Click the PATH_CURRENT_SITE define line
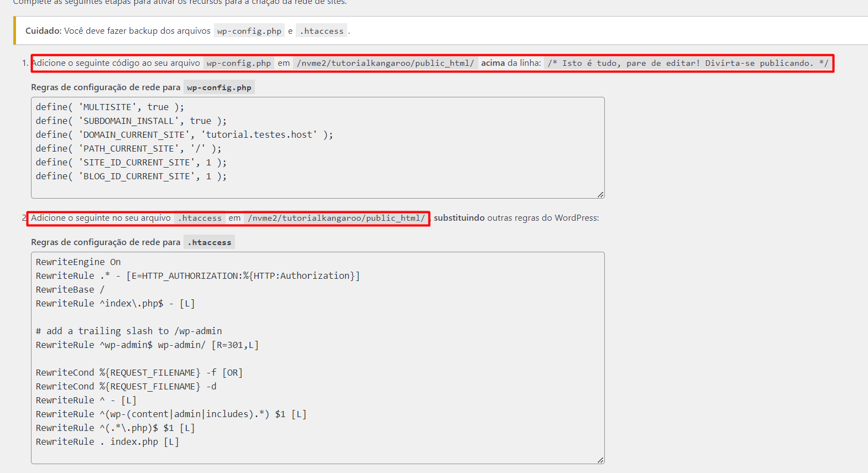The height and width of the screenshot is (473, 868). click(x=128, y=149)
